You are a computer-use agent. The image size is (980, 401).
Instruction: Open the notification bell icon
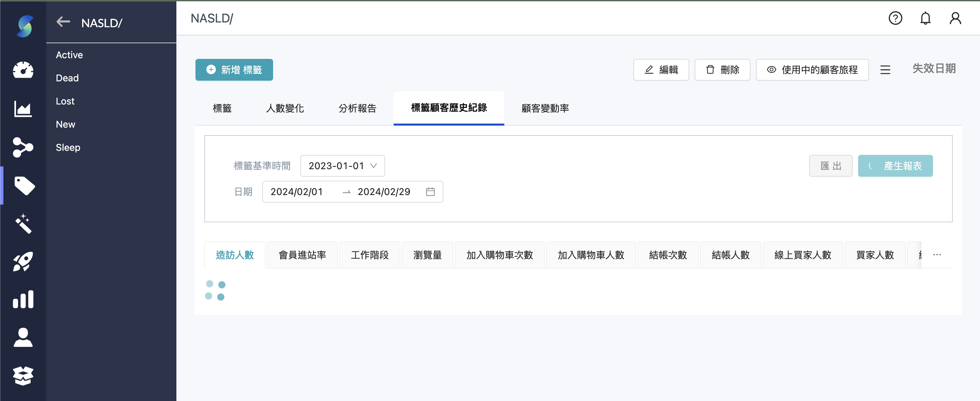[x=926, y=18]
